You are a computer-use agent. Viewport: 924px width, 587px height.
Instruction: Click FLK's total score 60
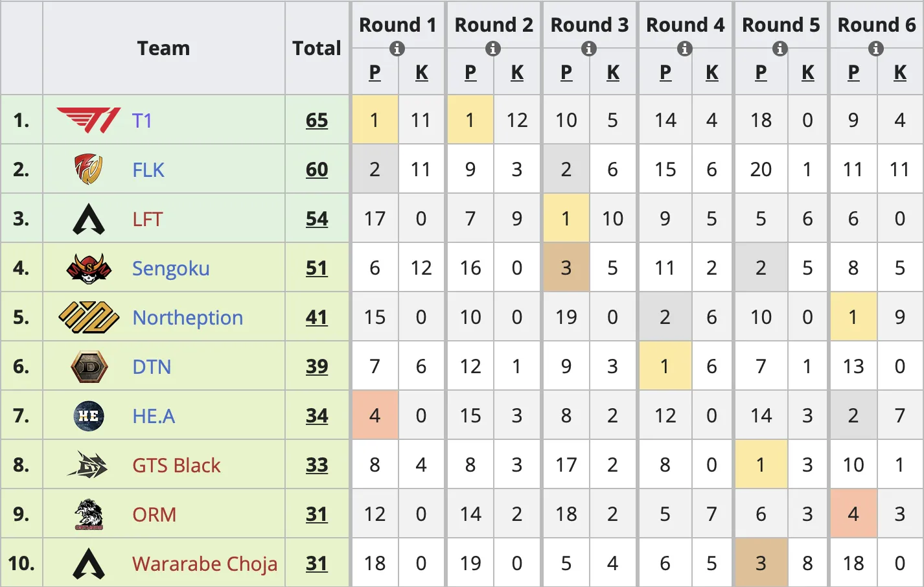coord(317,170)
